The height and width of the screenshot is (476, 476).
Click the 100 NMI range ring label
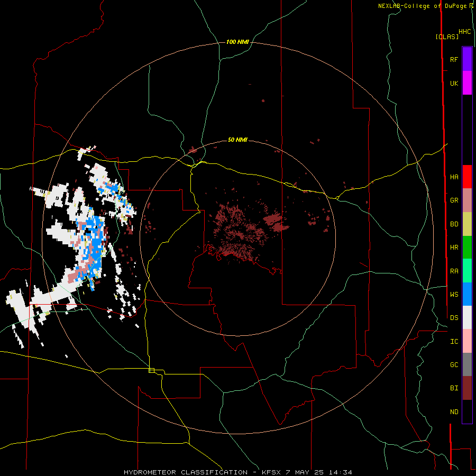coord(237,42)
